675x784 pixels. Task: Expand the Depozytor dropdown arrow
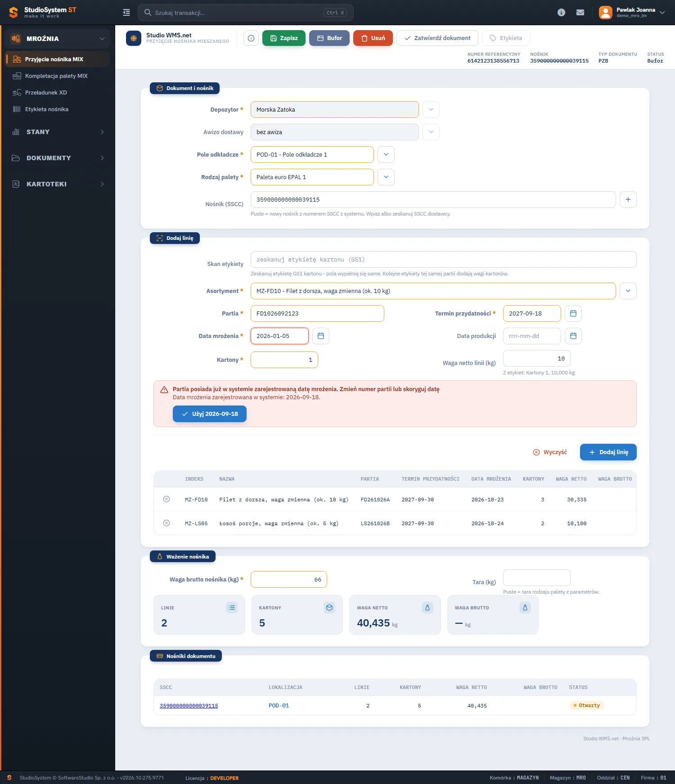pos(431,110)
